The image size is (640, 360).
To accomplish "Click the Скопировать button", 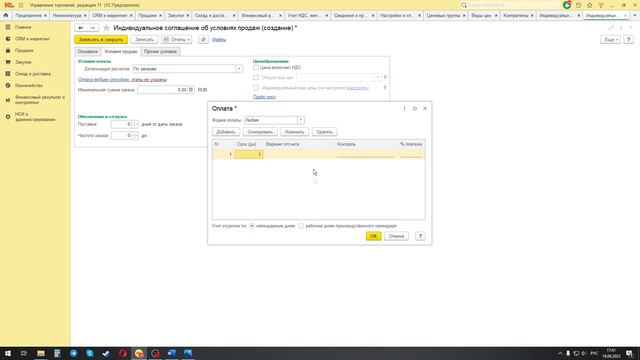I will [260, 132].
